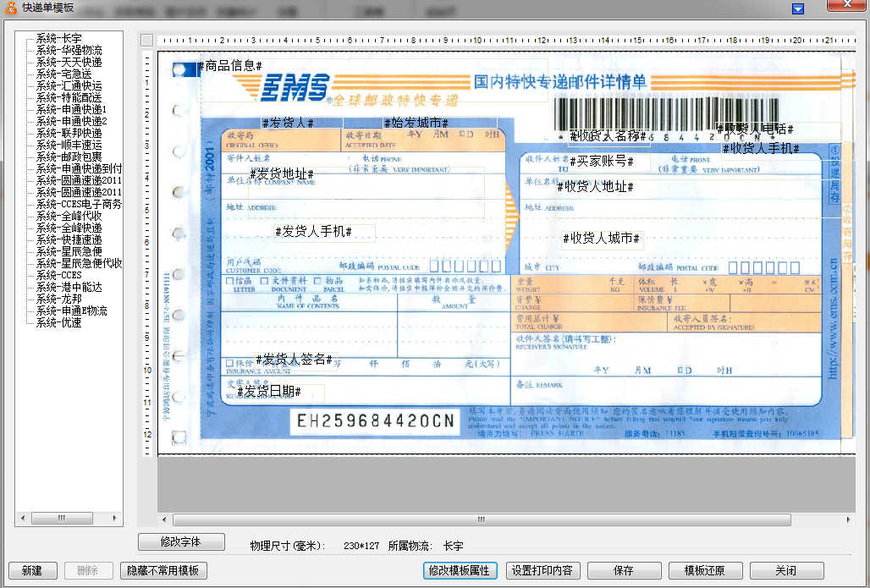This screenshot has height=588, width=870.
Task: Close the 快递单模板 window
Action: pyautogui.click(x=847, y=4)
